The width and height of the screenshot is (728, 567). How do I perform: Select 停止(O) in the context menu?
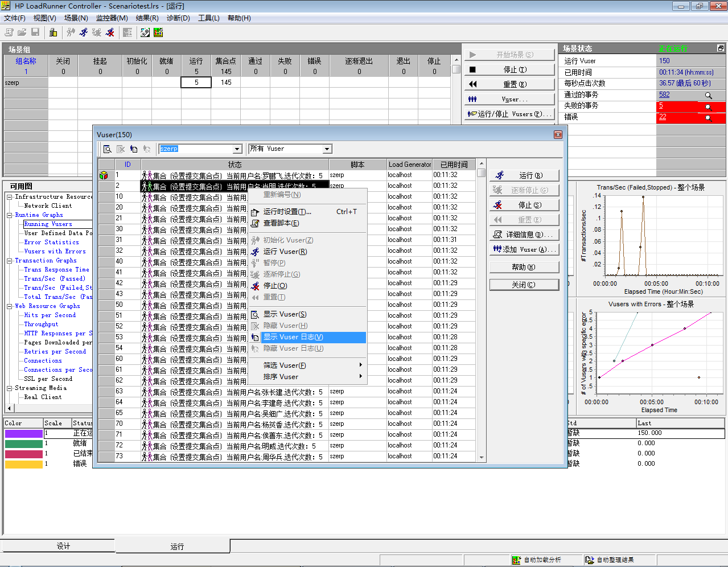pos(307,286)
